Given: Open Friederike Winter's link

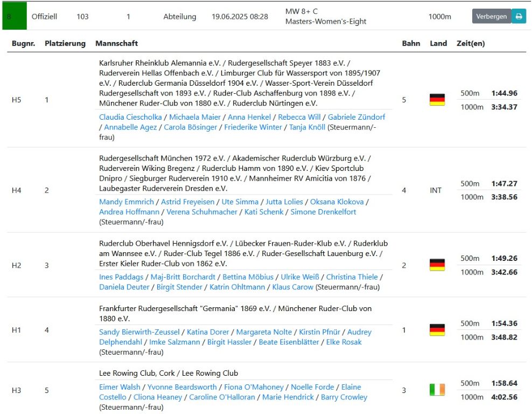Looking at the screenshot, I should pyautogui.click(x=253, y=127).
